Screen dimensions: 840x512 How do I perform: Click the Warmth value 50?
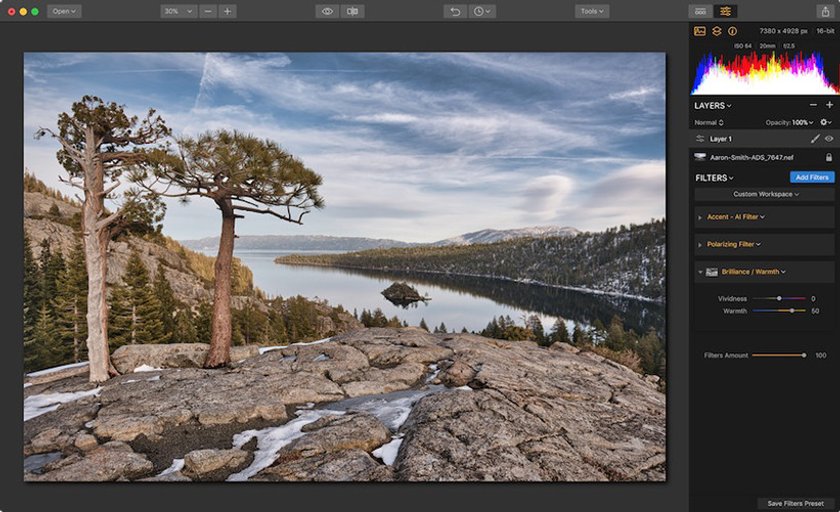(x=815, y=311)
